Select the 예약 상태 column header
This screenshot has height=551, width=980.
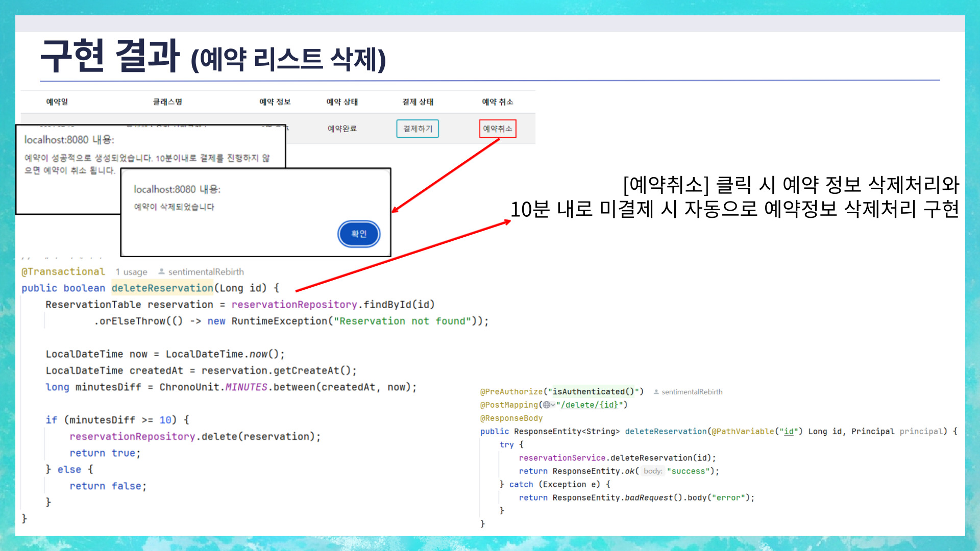tap(342, 102)
